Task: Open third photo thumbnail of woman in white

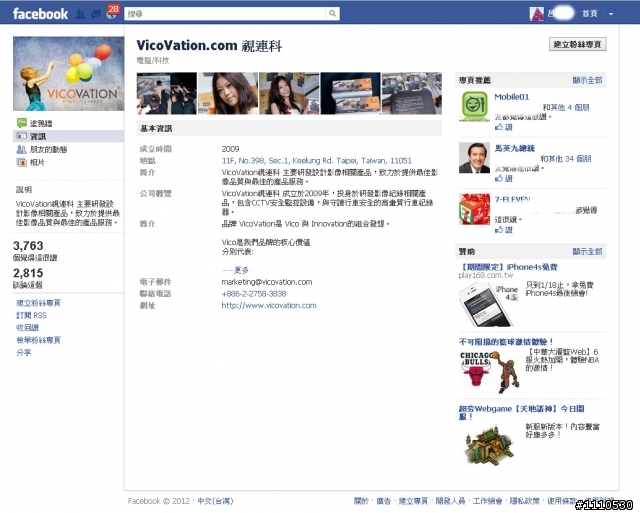Action: (289, 93)
